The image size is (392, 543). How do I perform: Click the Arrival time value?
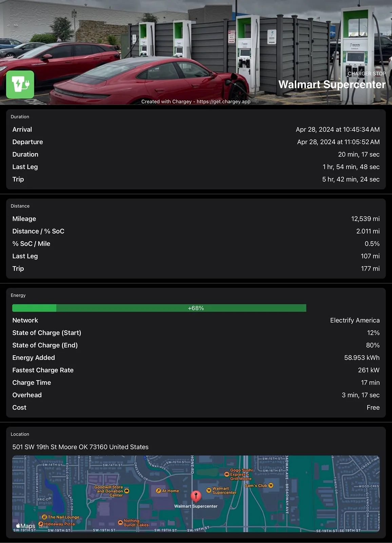coord(338,129)
